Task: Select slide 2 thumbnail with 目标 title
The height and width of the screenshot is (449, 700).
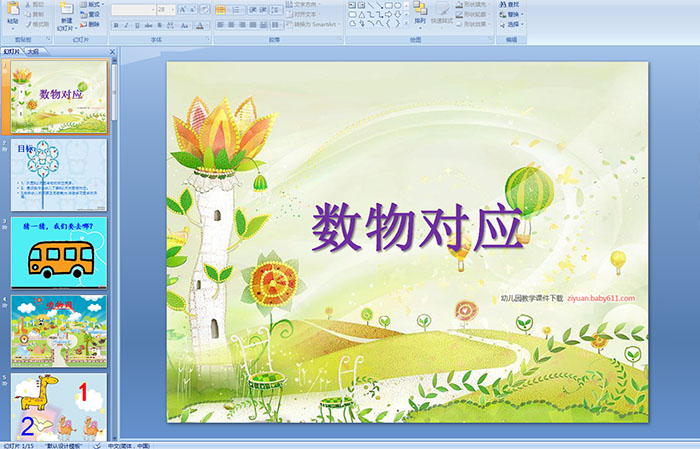Action: pyautogui.click(x=59, y=175)
